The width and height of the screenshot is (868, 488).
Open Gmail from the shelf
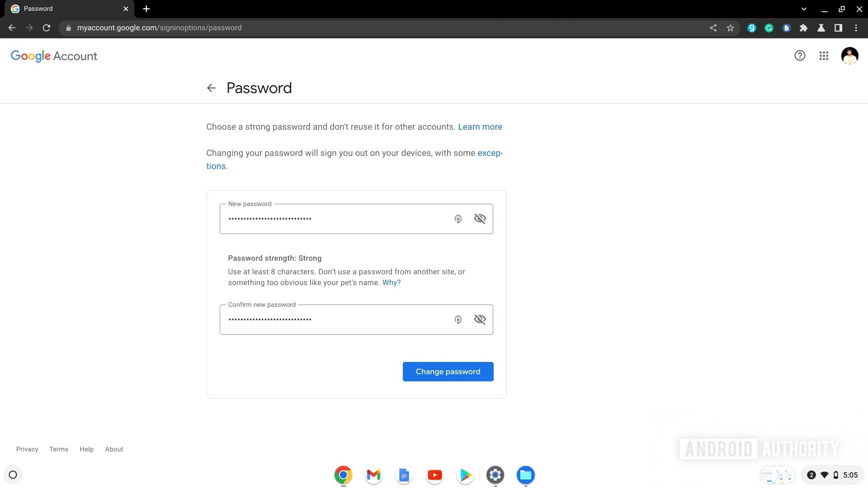373,475
